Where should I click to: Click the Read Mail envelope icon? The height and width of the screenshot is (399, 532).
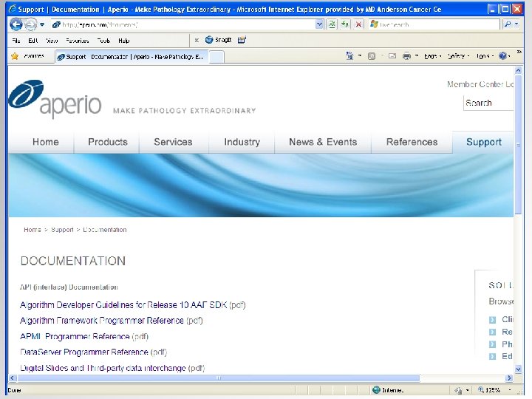(x=392, y=56)
